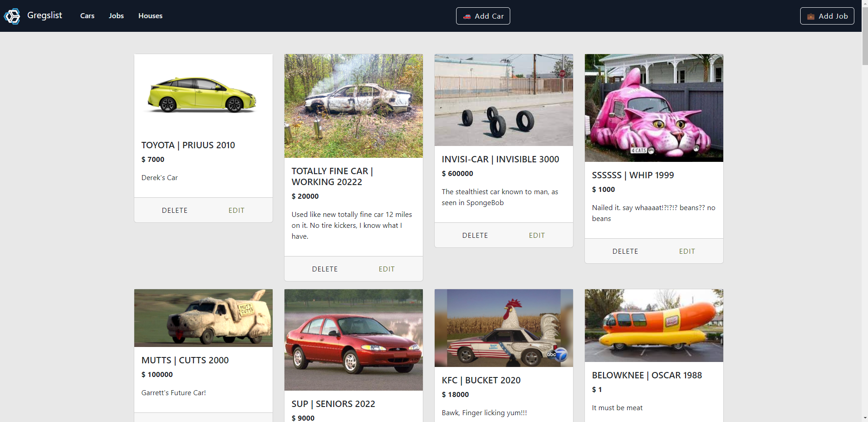Open the KFC rooster car photo

(504, 328)
